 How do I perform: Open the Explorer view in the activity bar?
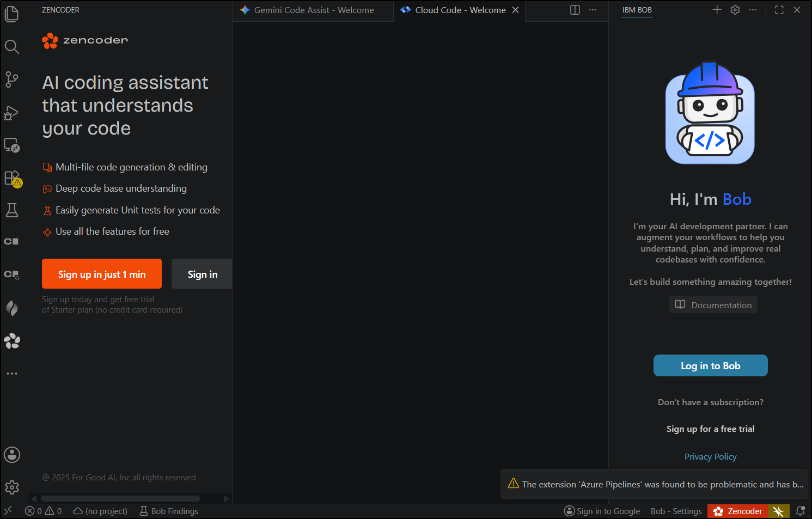(x=12, y=14)
